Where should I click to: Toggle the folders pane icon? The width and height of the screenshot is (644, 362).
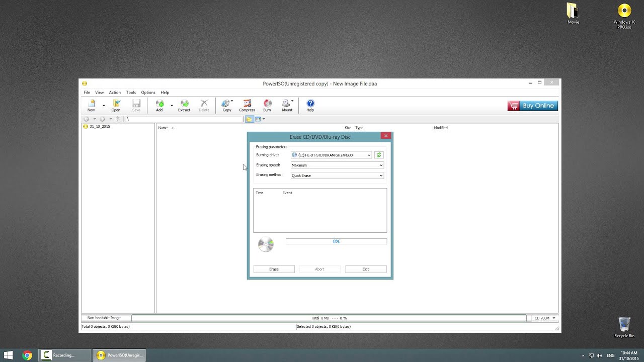[x=249, y=119]
